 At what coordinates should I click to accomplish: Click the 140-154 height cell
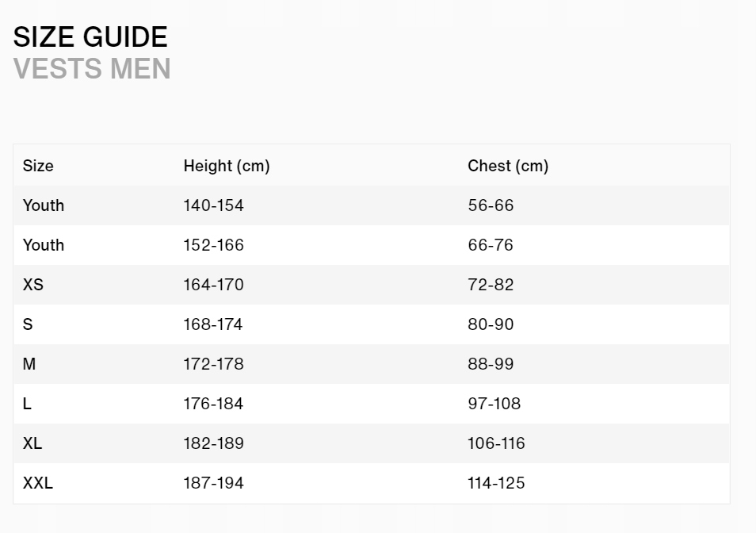[x=213, y=205]
